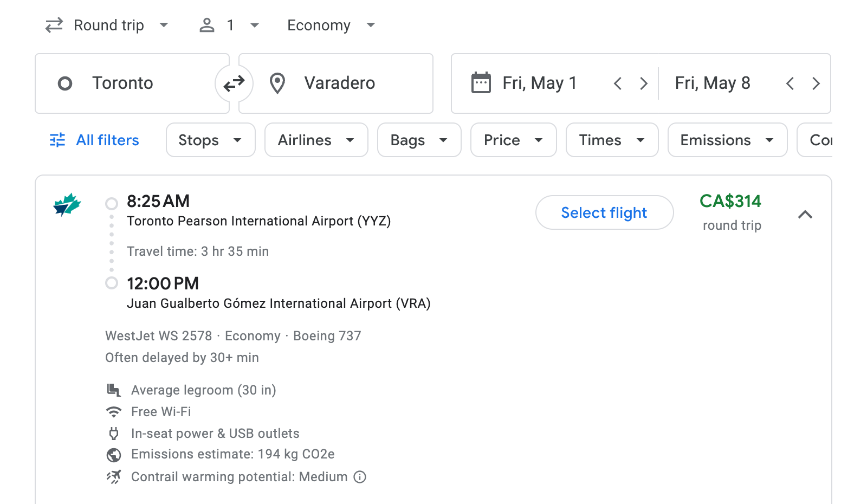The width and height of the screenshot is (867, 504).
Task: Click the emissions estimate globe icon
Action: 114,455
